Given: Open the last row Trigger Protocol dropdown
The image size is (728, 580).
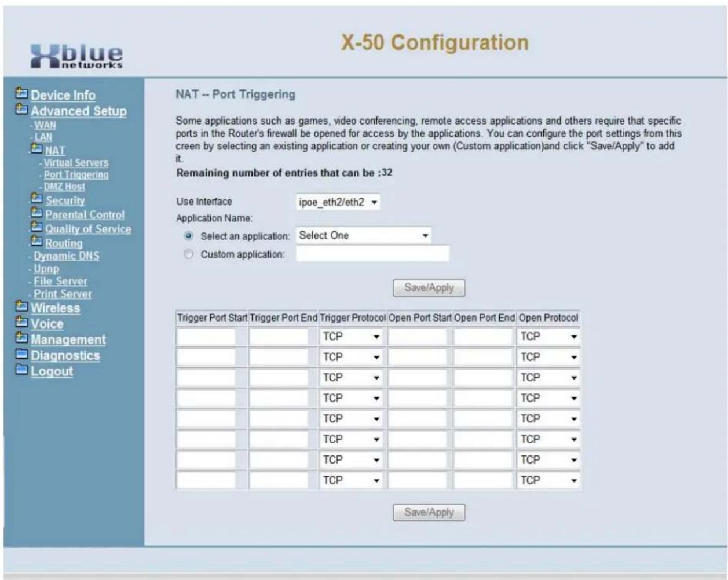Looking at the screenshot, I should (352, 480).
